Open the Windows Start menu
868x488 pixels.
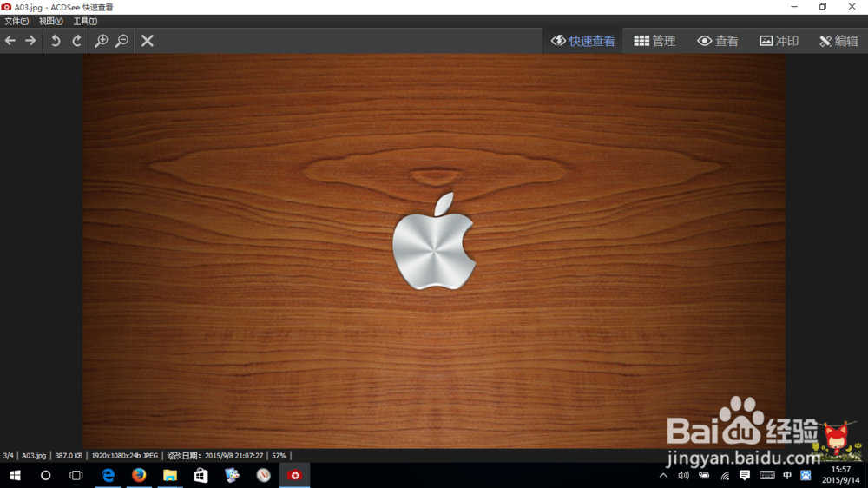point(15,475)
